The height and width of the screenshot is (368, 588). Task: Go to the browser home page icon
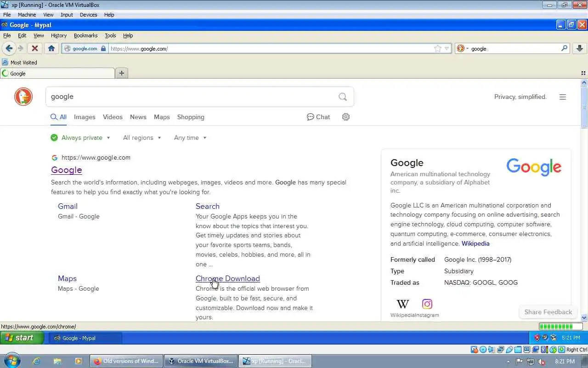click(51, 48)
